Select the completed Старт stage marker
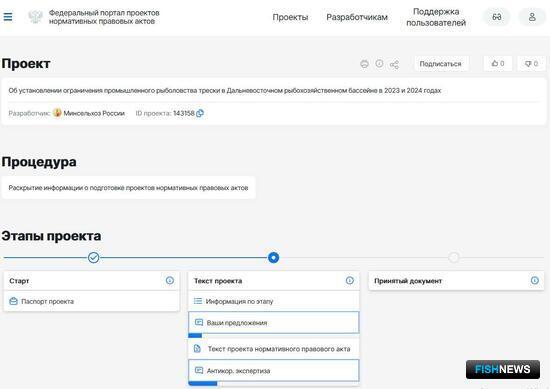550x389 pixels. [x=93, y=257]
